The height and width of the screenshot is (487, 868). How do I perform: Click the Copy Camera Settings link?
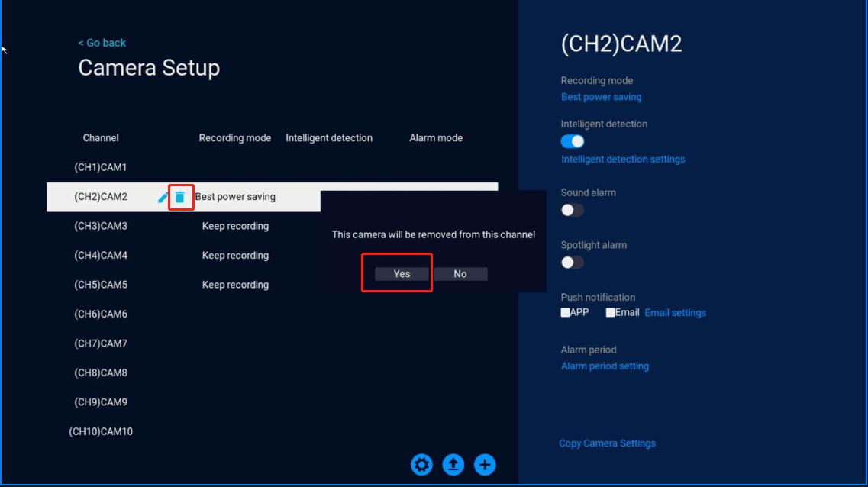[x=607, y=443]
